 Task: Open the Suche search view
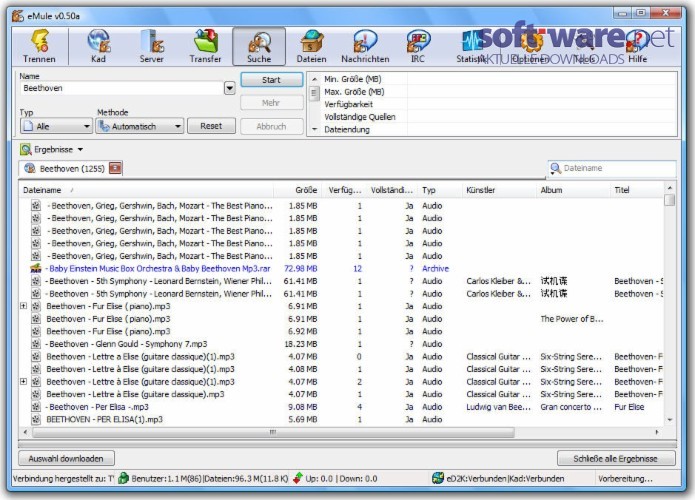coord(259,46)
